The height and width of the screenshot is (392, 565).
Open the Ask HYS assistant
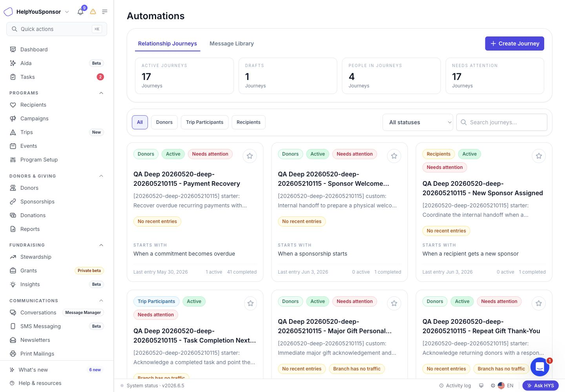(541, 386)
